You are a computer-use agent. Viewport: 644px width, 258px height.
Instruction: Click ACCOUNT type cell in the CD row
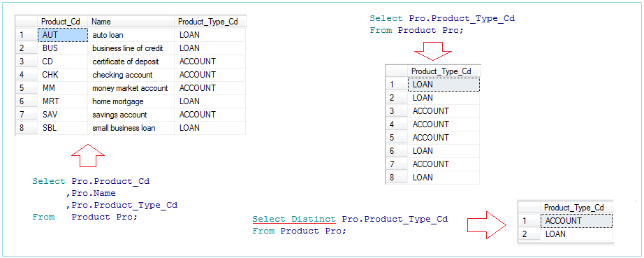point(210,62)
